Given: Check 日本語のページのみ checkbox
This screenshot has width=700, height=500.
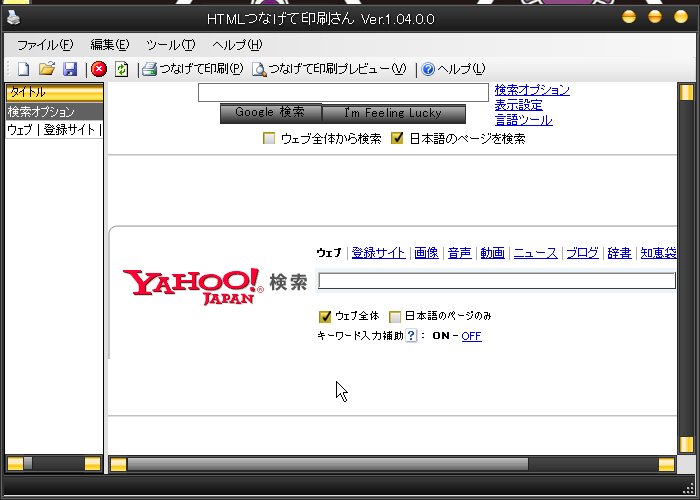Looking at the screenshot, I should point(395,317).
